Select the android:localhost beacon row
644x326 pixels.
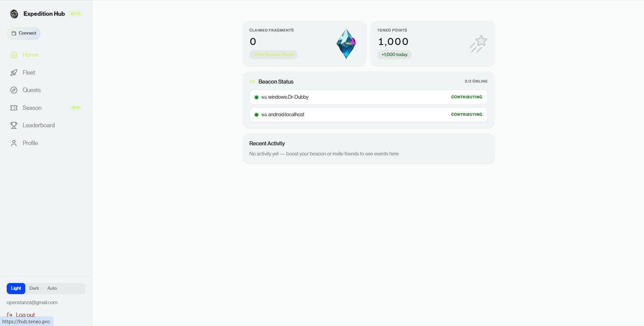pos(369,115)
